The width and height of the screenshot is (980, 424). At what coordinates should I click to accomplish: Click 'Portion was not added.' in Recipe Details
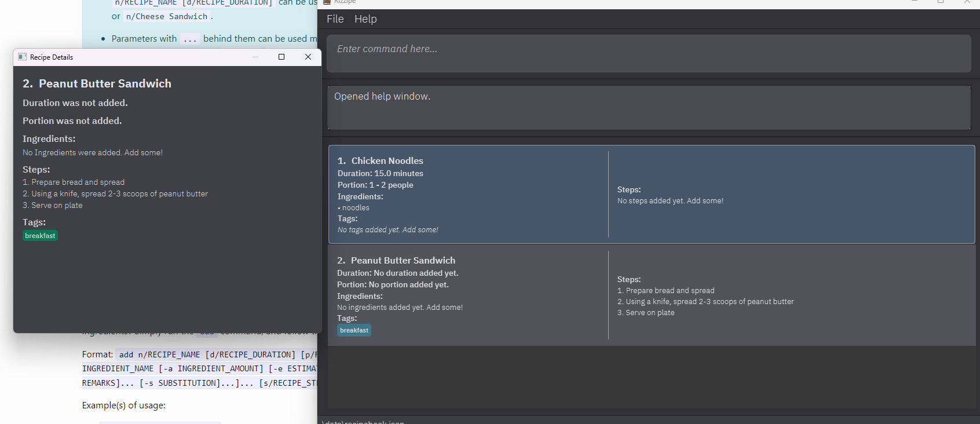[x=72, y=121]
